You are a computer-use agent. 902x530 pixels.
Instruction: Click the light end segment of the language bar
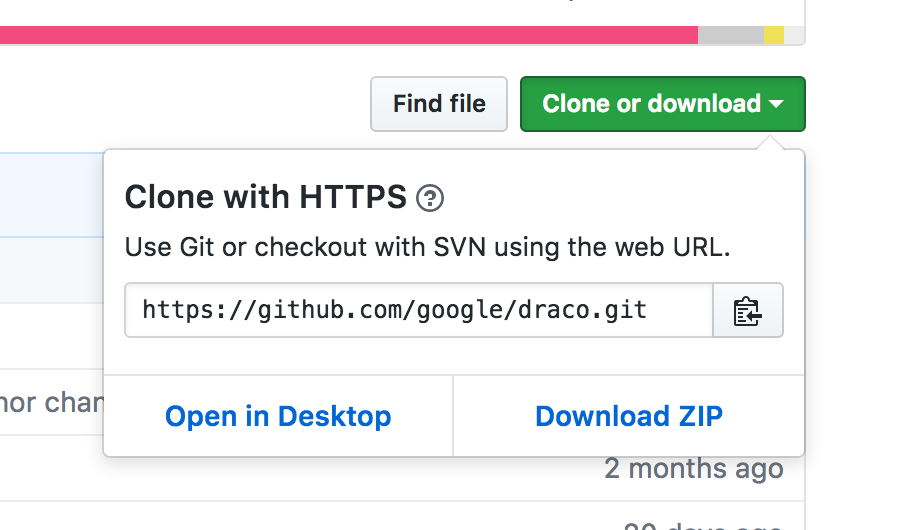point(794,36)
